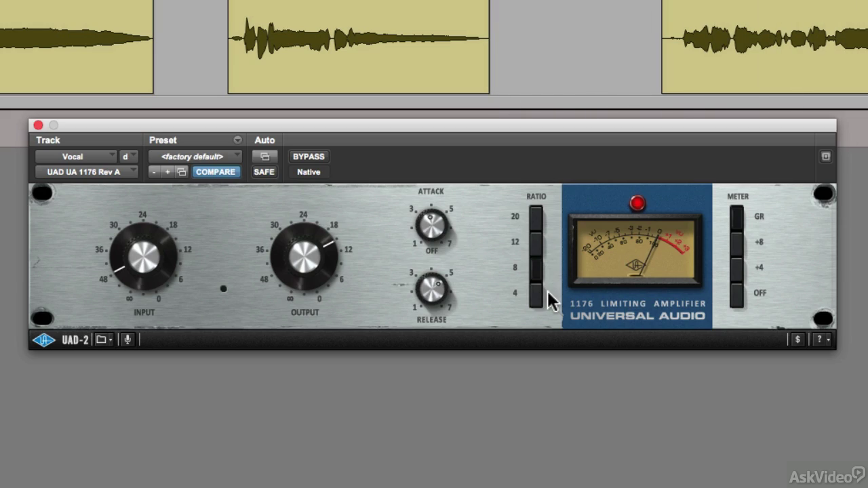
Task: Set meter mode to +4
Action: [x=736, y=268]
